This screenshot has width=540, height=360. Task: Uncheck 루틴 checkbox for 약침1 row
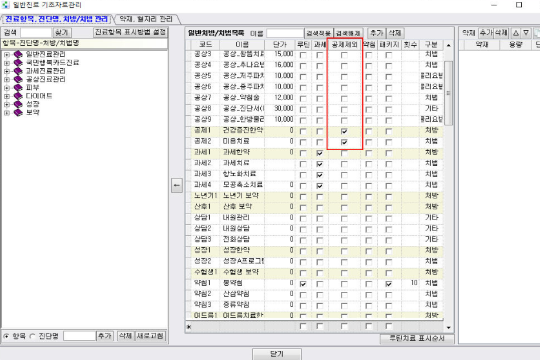coord(303,284)
